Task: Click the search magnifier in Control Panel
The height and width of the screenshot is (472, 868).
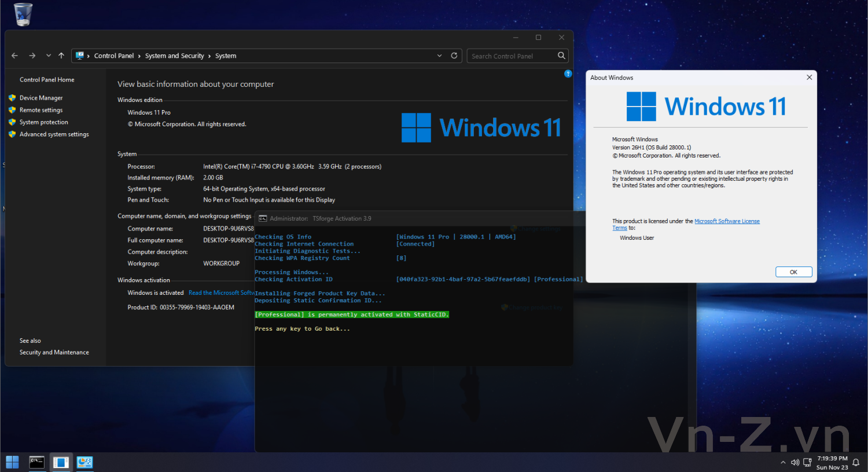Action: point(561,56)
